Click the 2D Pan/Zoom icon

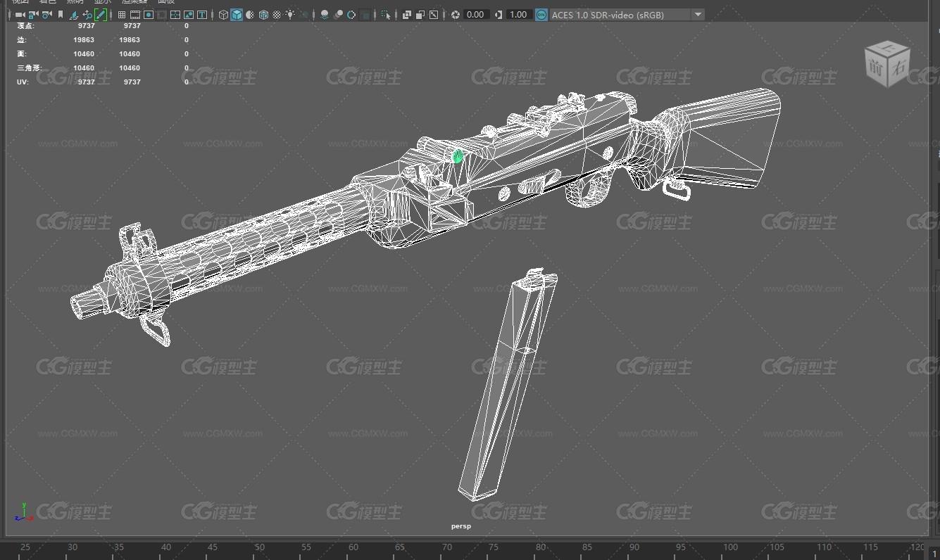pyautogui.click(x=87, y=14)
